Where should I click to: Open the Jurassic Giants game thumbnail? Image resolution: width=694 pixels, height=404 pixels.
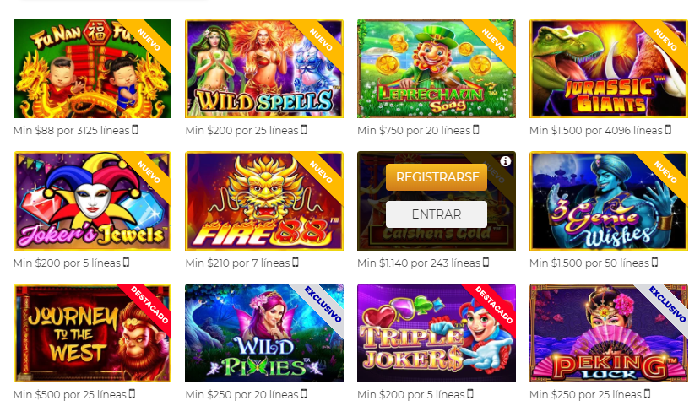click(x=608, y=69)
